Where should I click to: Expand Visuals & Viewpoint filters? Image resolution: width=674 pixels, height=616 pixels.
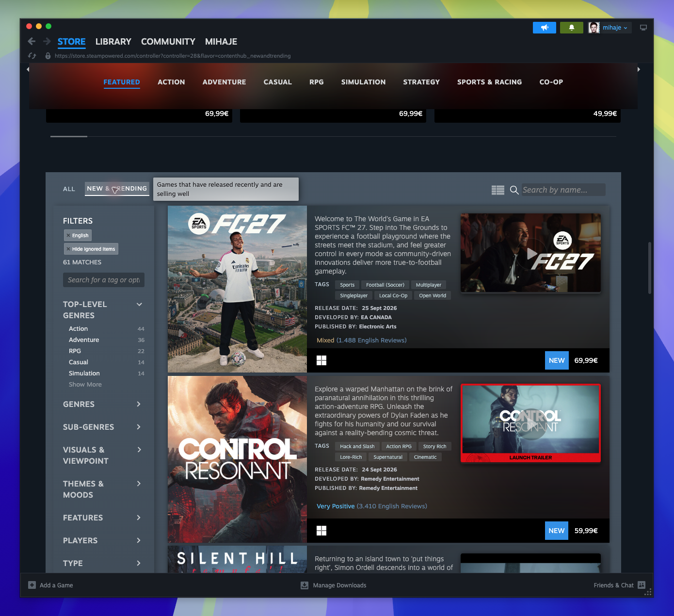tap(139, 450)
